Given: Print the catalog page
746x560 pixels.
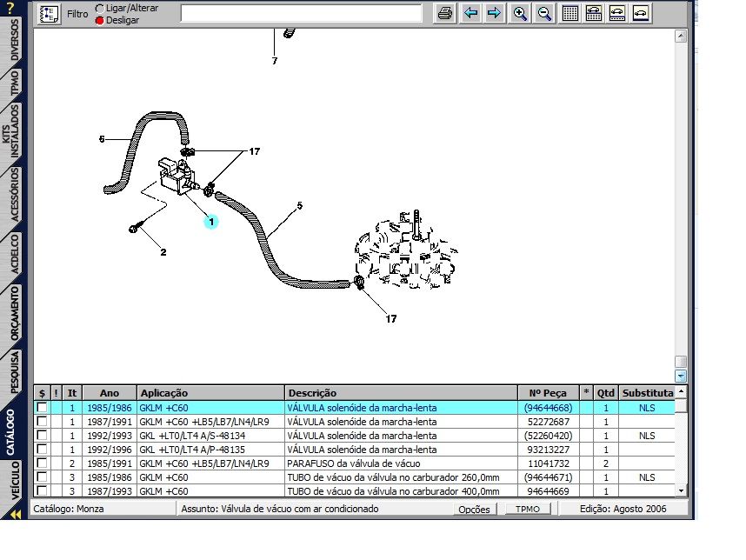Looking at the screenshot, I should tap(445, 13).
